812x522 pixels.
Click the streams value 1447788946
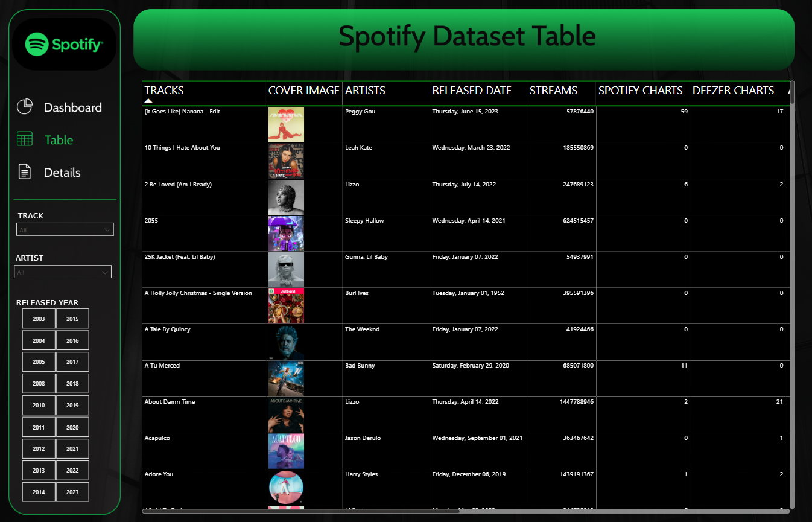(576, 402)
